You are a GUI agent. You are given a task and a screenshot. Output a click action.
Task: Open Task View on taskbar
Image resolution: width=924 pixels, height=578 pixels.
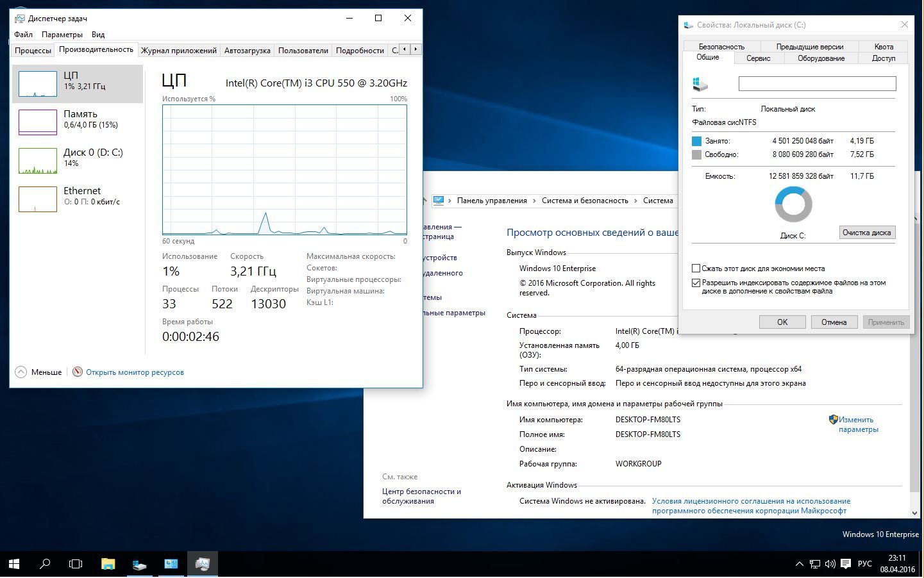point(76,564)
